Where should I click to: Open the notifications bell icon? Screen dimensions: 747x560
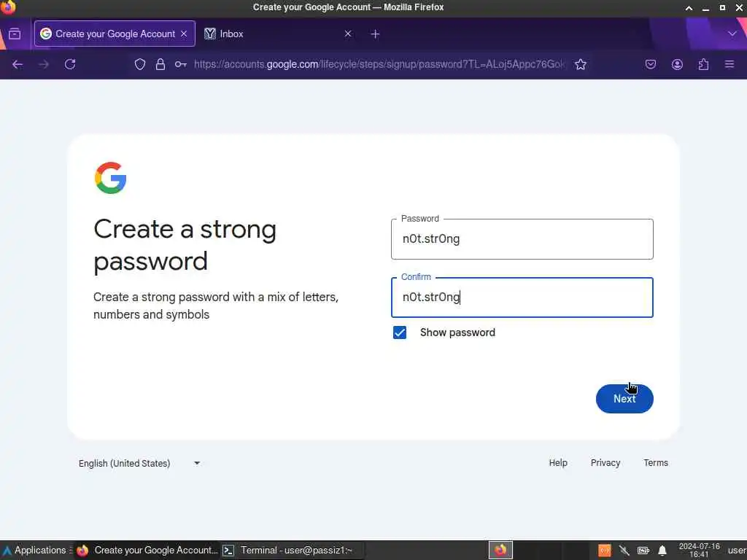(662, 551)
